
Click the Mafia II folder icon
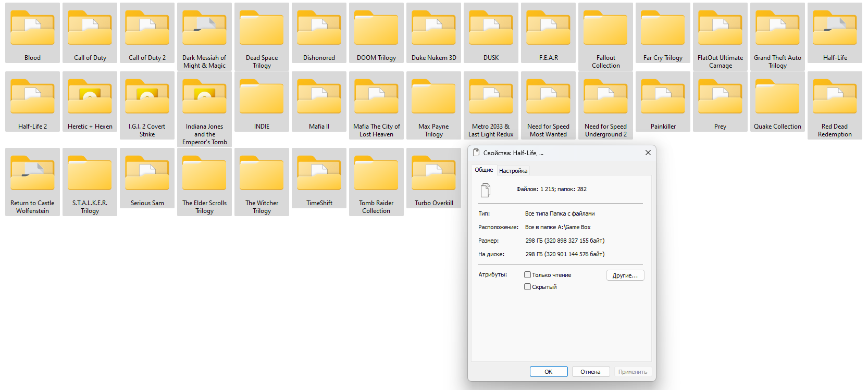[319, 96]
